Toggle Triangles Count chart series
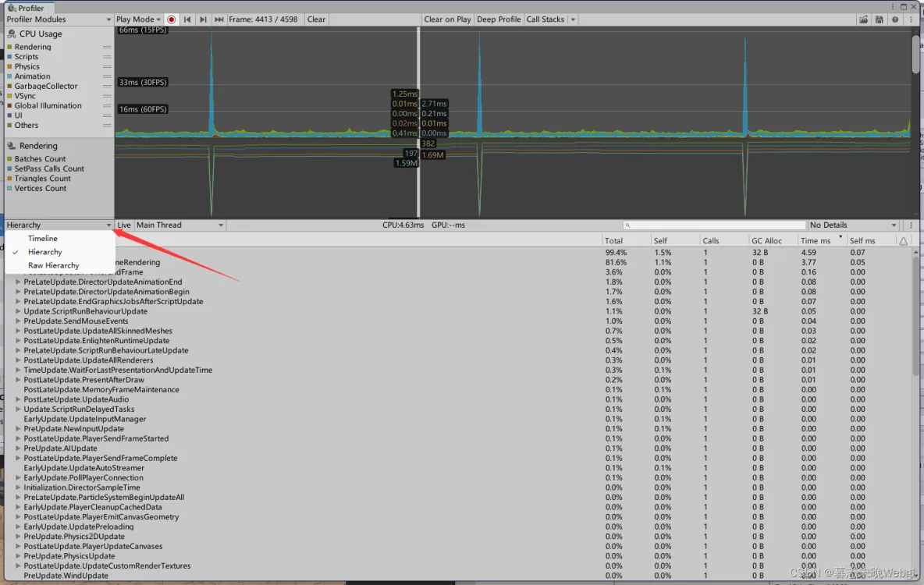924x585 pixels. tap(9, 179)
